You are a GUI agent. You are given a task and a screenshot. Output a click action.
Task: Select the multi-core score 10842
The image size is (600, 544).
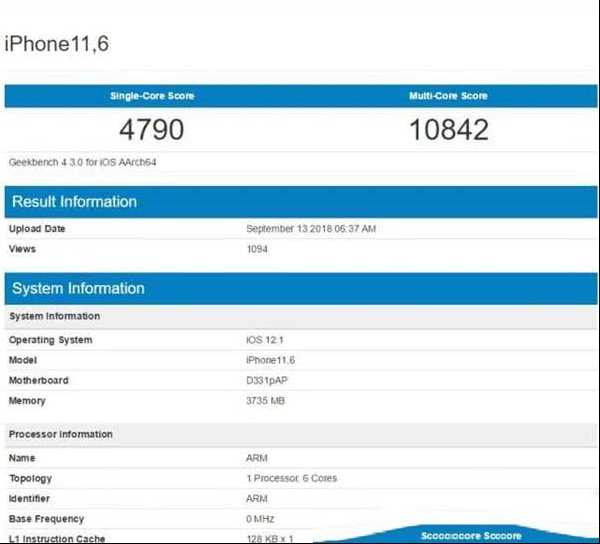pos(449,129)
